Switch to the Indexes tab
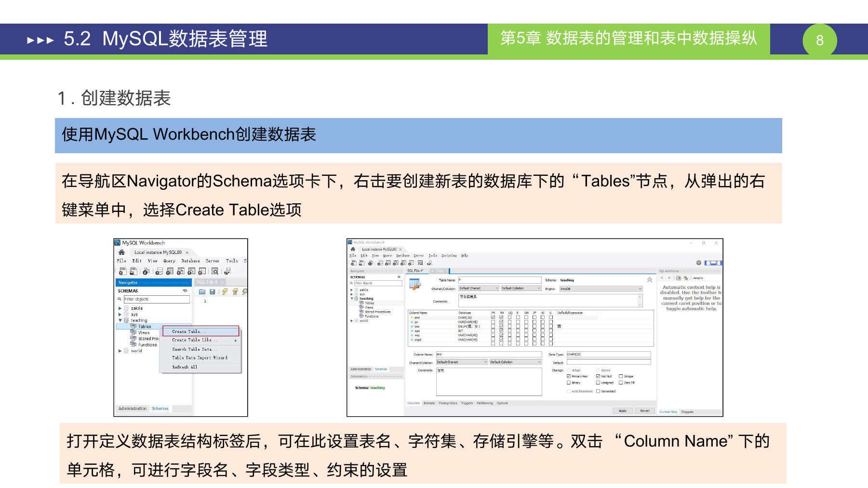The image size is (868, 488). click(x=429, y=403)
